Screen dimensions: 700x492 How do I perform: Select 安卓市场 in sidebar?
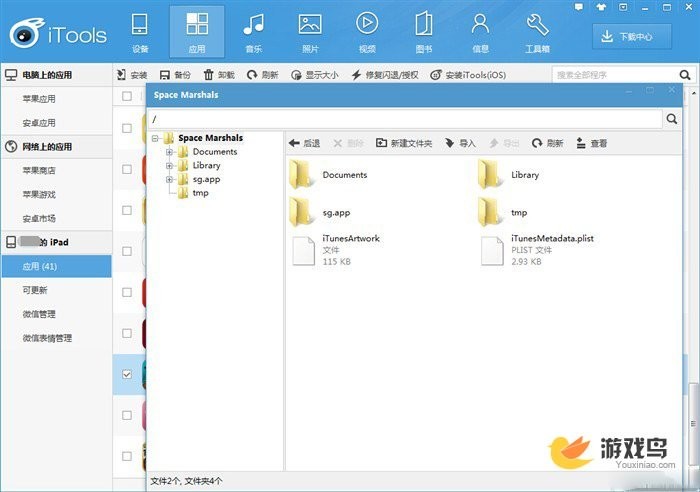pos(39,218)
